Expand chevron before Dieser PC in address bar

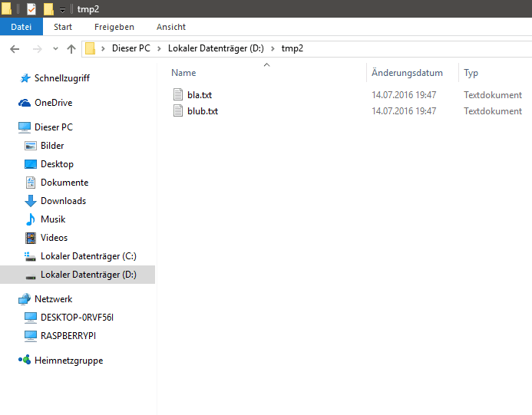coord(103,48)
